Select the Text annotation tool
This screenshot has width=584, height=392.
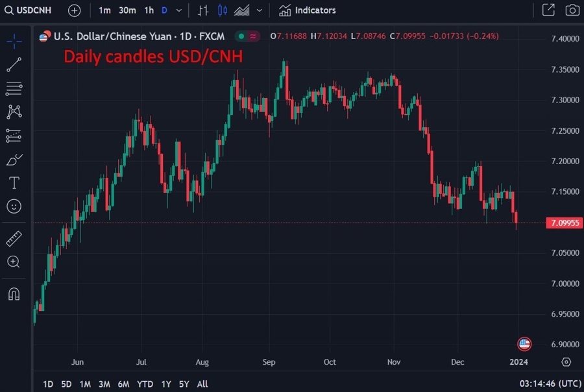(x=14, y=183)
